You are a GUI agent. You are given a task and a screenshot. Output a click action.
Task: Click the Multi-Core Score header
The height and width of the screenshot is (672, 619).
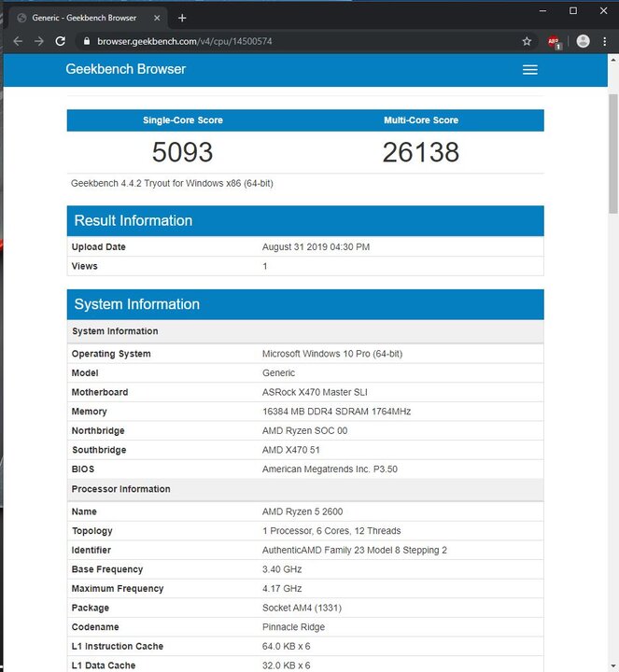tap(421, 120)
